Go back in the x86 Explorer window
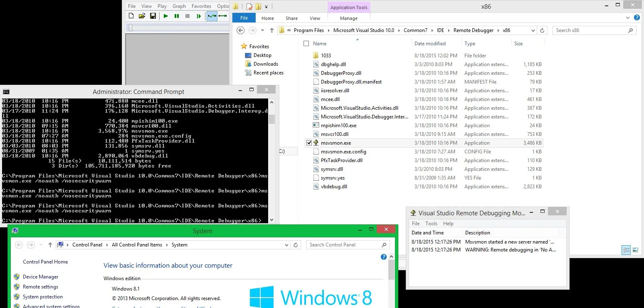644x308 pixels. 240,30
